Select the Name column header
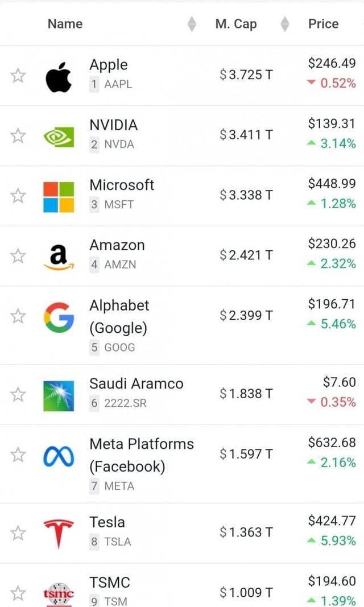The image size is (364, 607). (x=65, y=24)
